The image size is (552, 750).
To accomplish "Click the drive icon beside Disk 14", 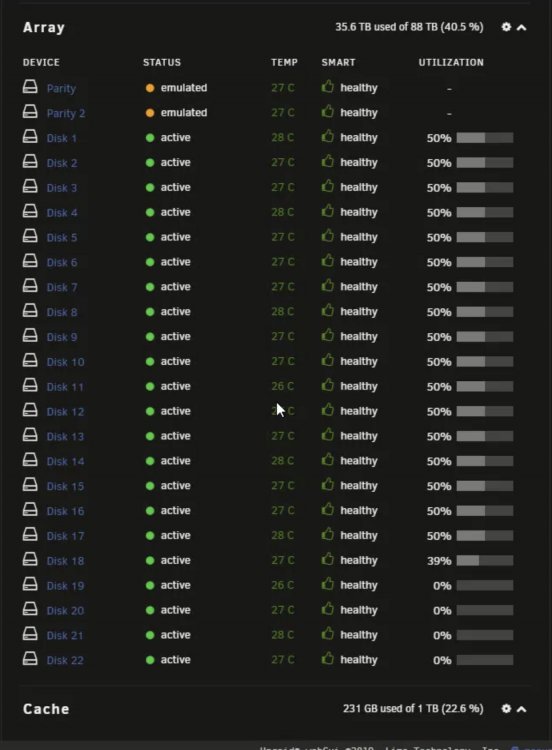I will pyautogui.click(x=30, y=460).
